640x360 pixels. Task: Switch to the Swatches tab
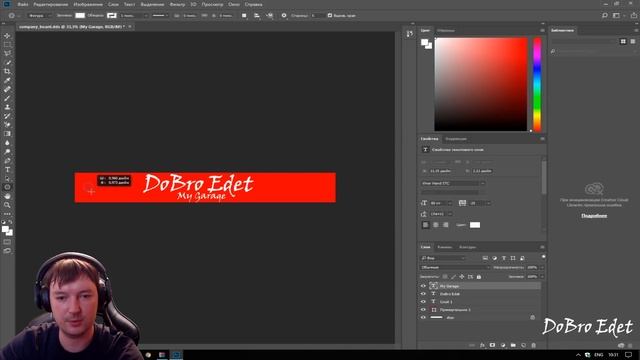446,31
